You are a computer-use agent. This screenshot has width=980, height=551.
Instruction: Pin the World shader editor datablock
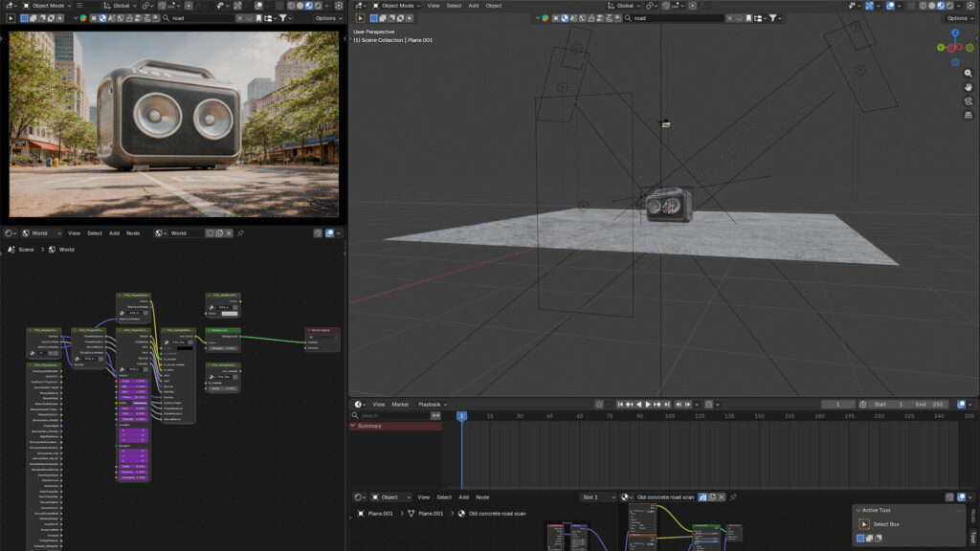tap(239, 232)
